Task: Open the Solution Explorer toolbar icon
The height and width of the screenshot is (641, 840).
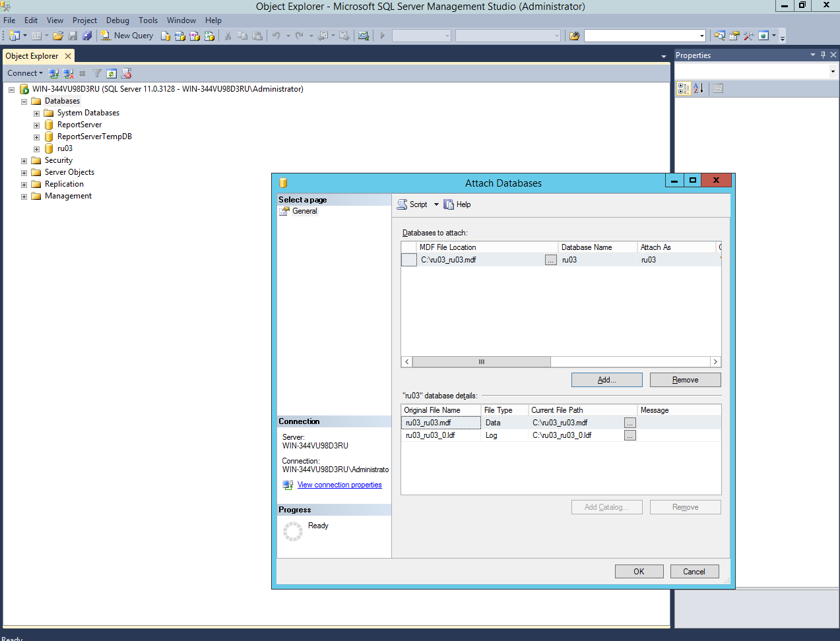Action: pos(720,36)
